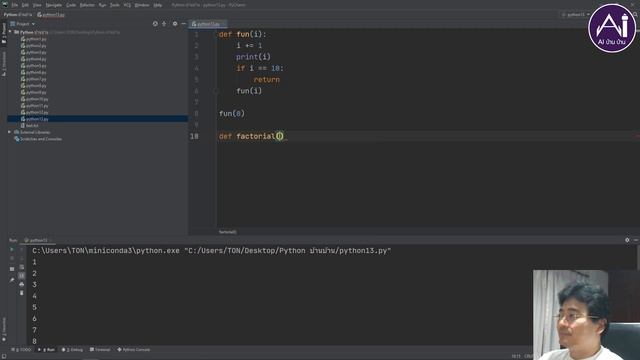Click the down stack trace arrow in Run panel
The width and height of the screenshot is (640, 360).
point(22,258)
